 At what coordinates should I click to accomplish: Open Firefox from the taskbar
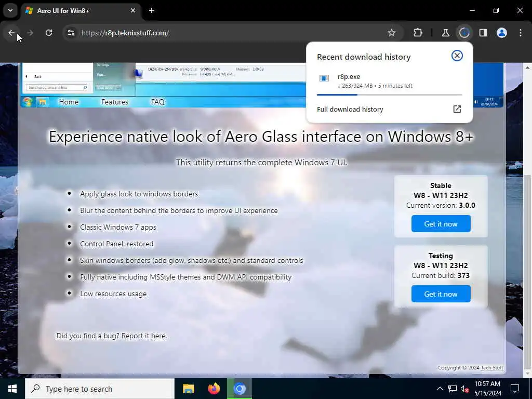click(x=214, y=389)
